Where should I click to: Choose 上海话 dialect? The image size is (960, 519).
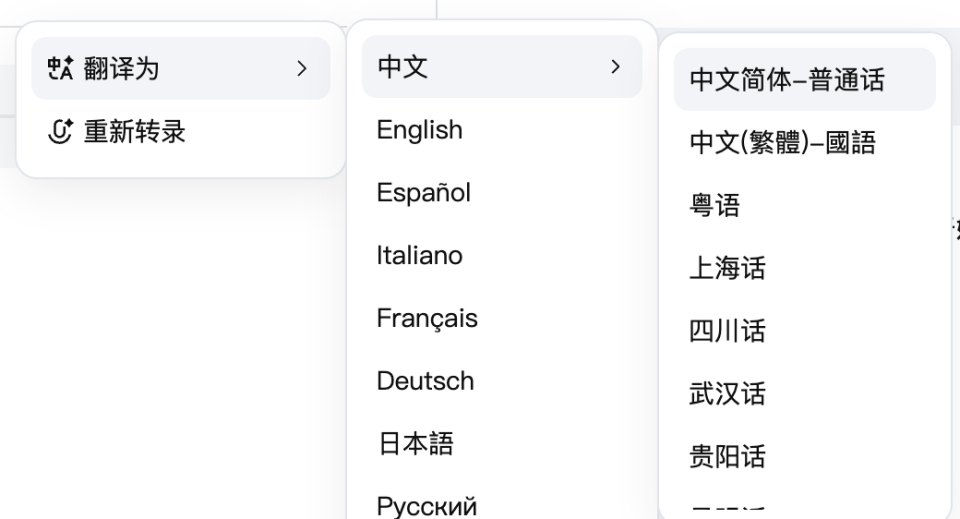pos(804,268)
